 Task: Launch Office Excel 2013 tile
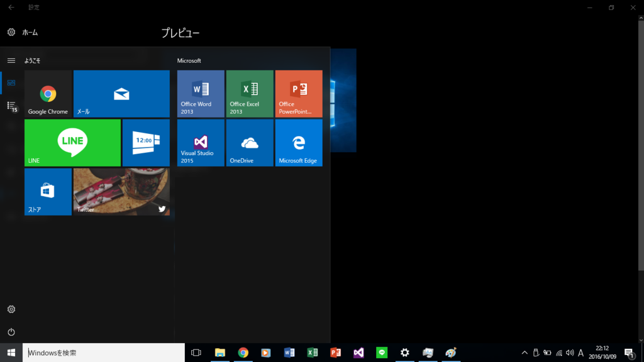point(250,94)
